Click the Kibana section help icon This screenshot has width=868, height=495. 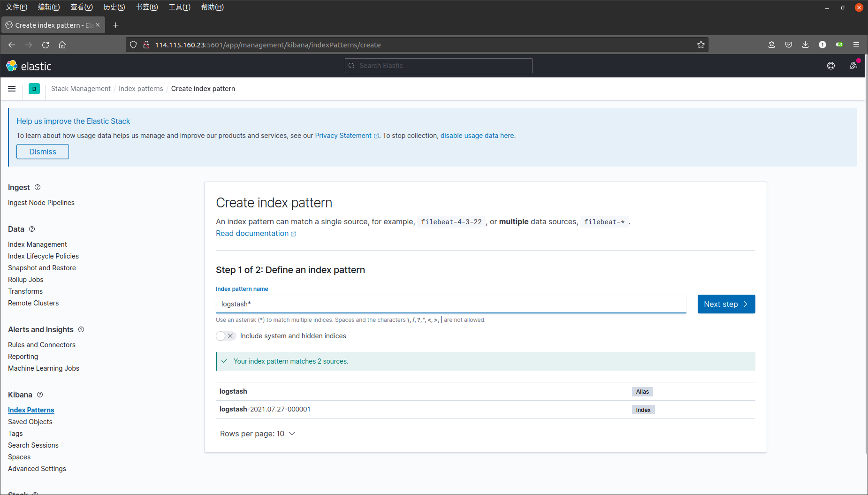tap(40, 395)
